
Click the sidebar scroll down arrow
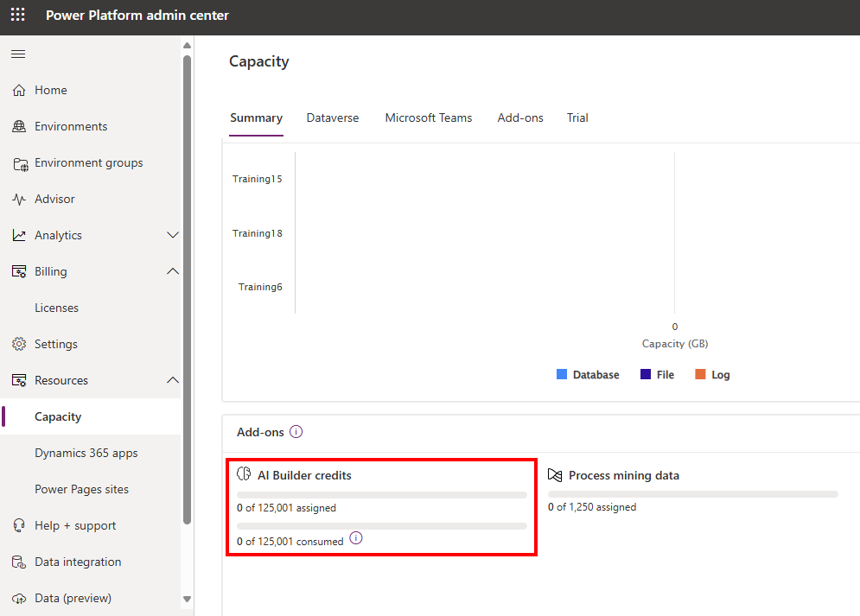(187, 599)
